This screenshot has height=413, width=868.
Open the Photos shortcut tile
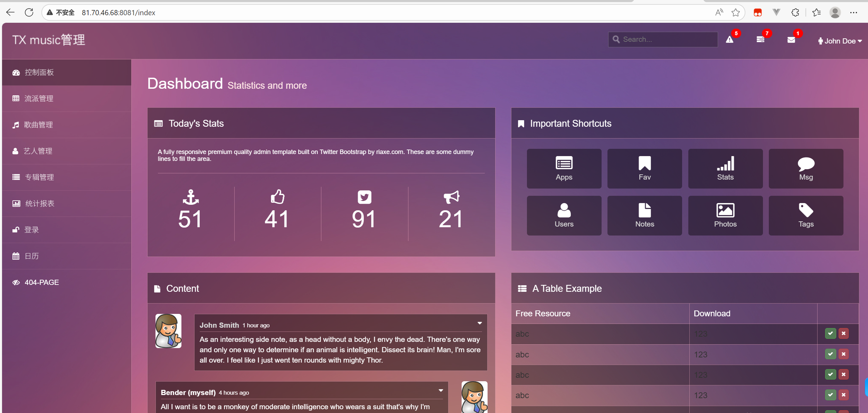pyautogui.click(x=725, y=215)
